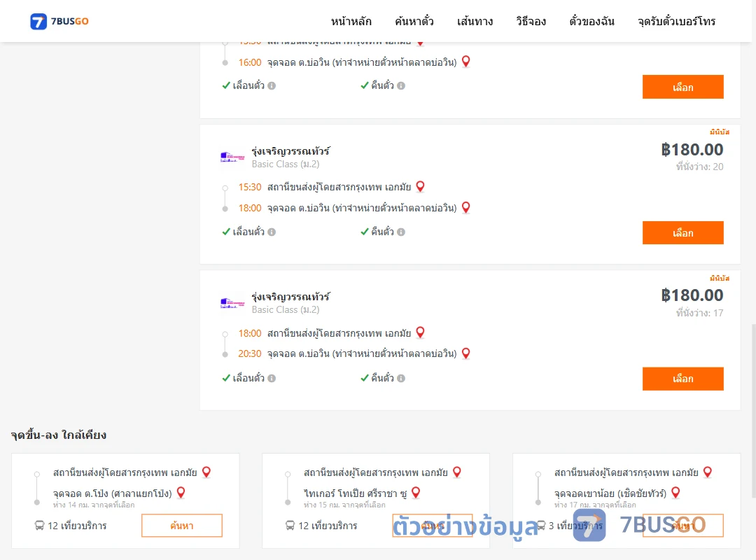
Task: Click info icon next to คืนตั๋ว in 15:30 trip
Action: (401, 232)
